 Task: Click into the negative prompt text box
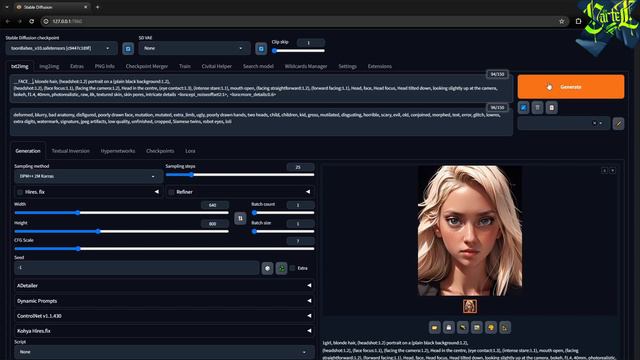pyautogui.click(x=261, y=122)
